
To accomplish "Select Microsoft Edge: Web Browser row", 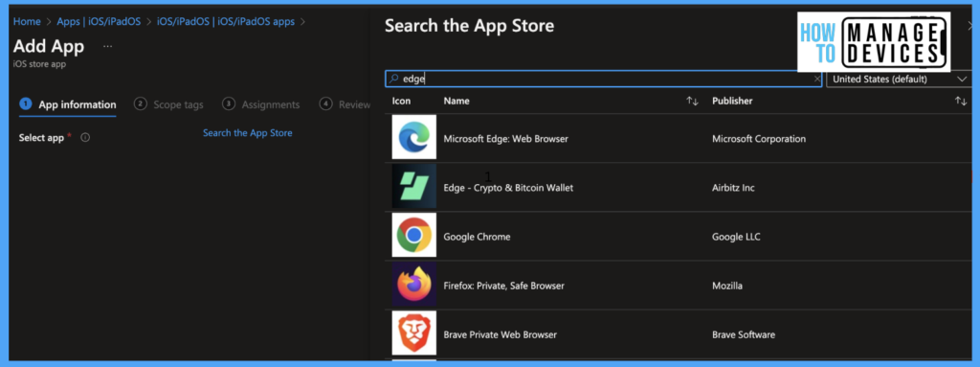I will pos(679,138).
